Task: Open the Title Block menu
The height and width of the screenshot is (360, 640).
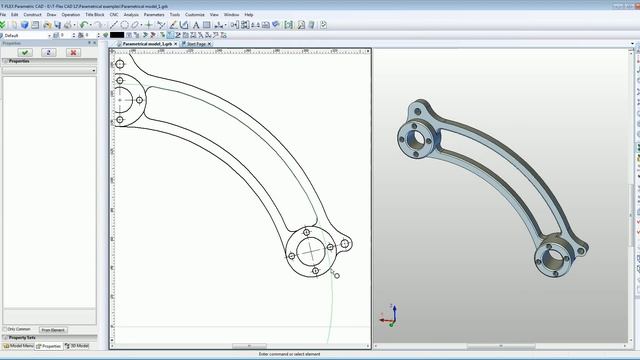Action: [95, 14]
